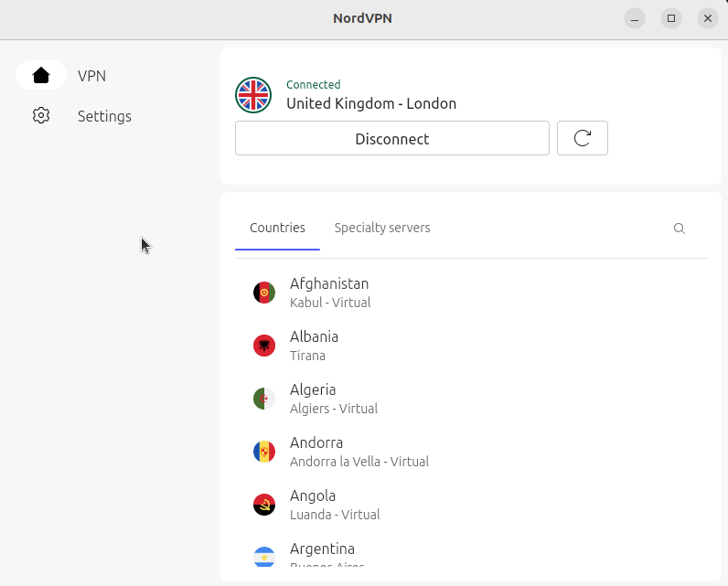Connect to Andorra country name

coord(316,442)
